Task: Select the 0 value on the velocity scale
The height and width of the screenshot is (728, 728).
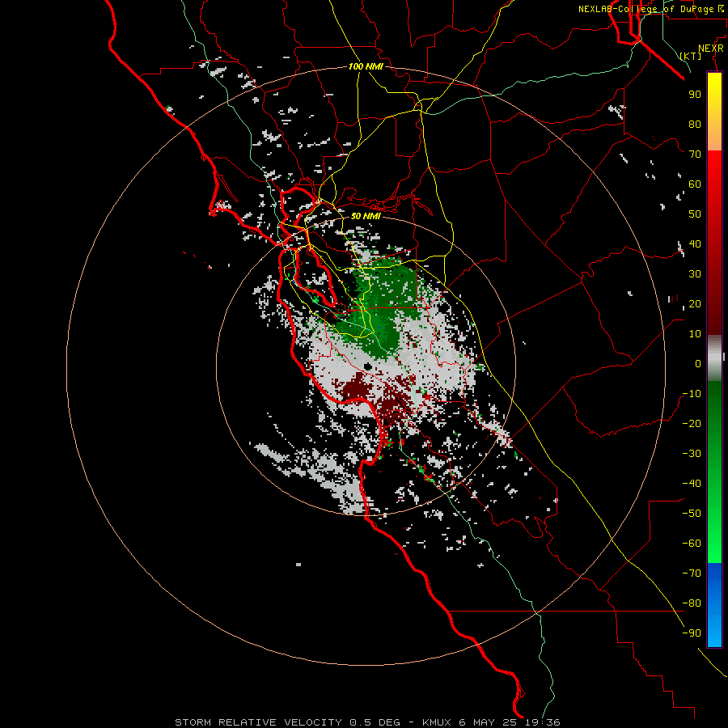Action: (x=698, y=363)
